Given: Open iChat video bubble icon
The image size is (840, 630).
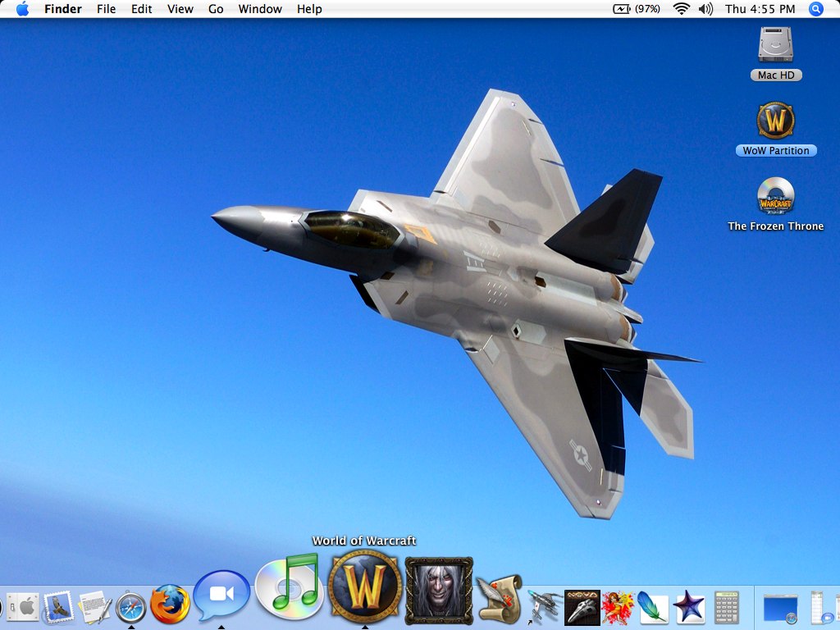Looking at the screenshot, I should [221, 597].
